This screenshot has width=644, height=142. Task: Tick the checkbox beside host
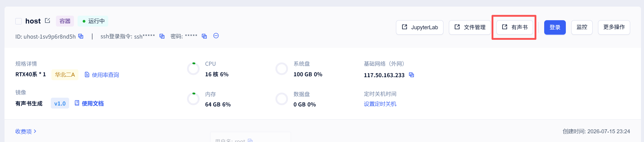[19, 21]
